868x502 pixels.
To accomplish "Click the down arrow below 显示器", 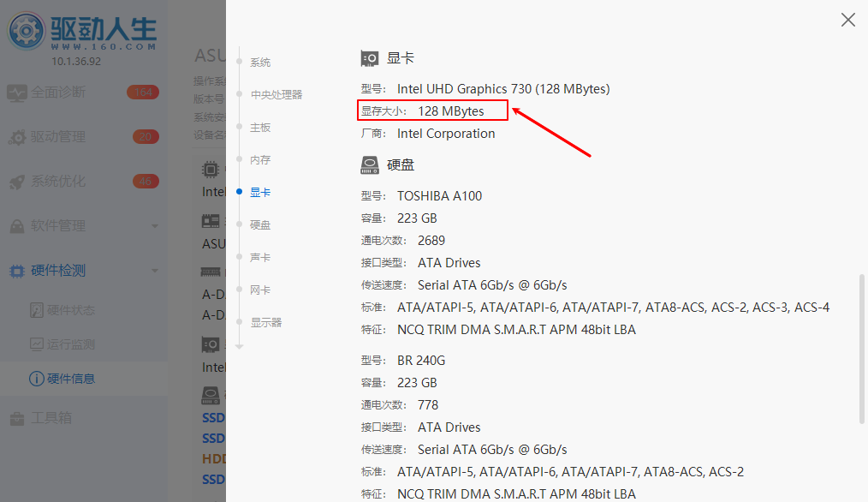I will [x=239, y=346].
